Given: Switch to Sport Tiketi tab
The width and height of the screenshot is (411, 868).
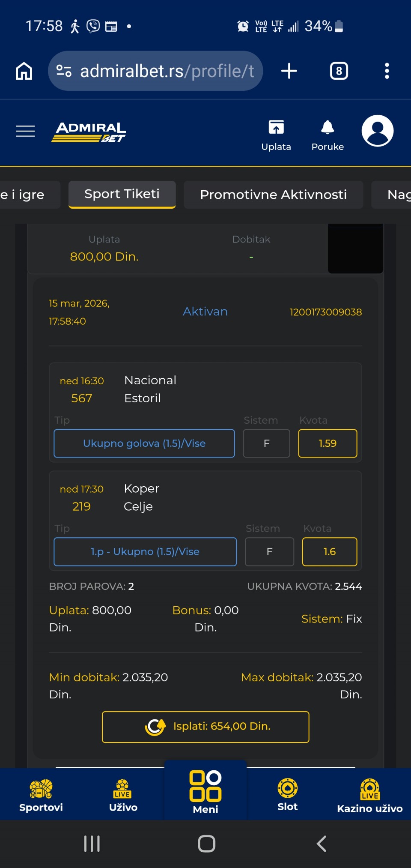Looking at the screenshot, I should click(x=122, y=194).
